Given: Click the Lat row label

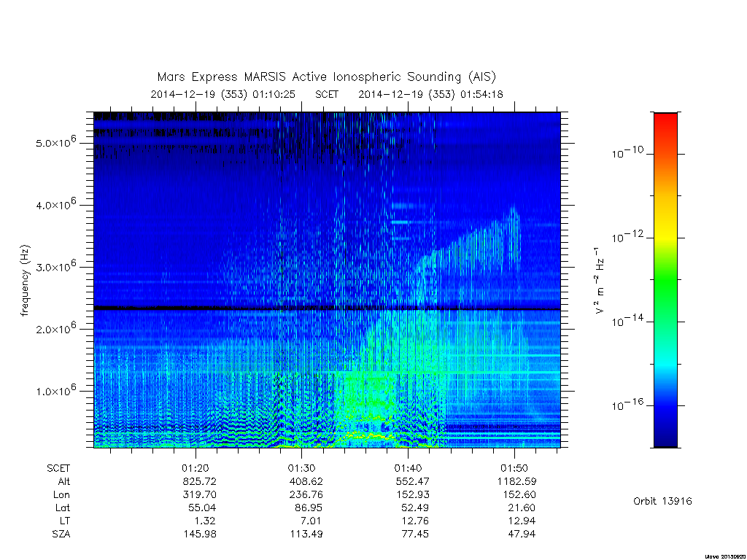Looking at the screenshot, I should pos(63,507).
